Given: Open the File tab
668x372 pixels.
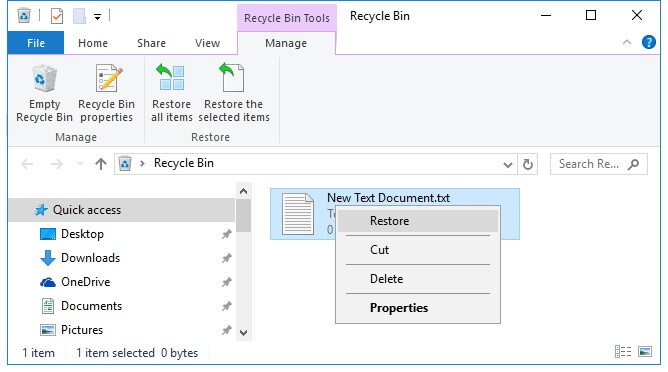Looking at the screenshot, I should 36,43.
